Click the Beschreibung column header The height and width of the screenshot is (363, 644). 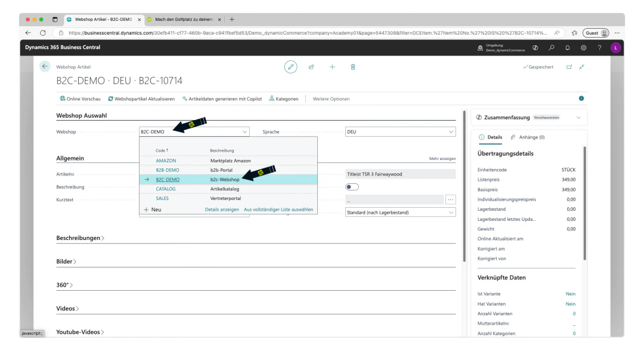[x=222, y=150]
